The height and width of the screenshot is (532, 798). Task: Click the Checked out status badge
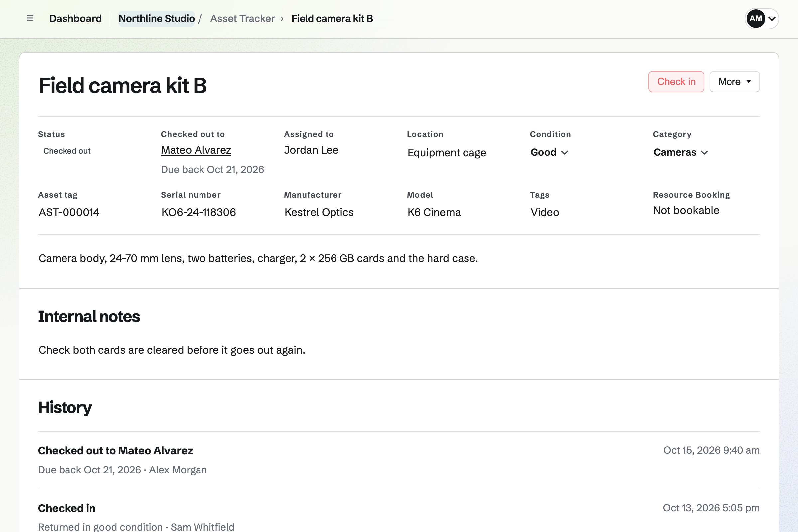(x=66, y=151)
